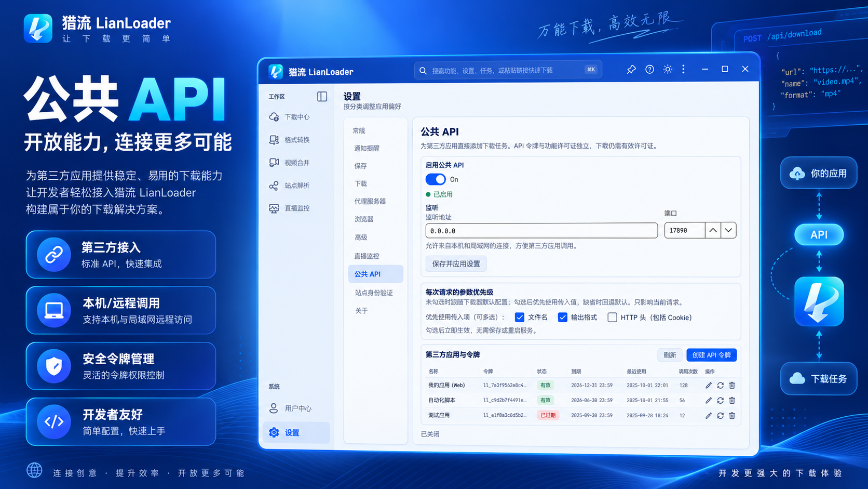
Task: Switch to the 浏览器 settings category
Action: click(x=363, y=219)
